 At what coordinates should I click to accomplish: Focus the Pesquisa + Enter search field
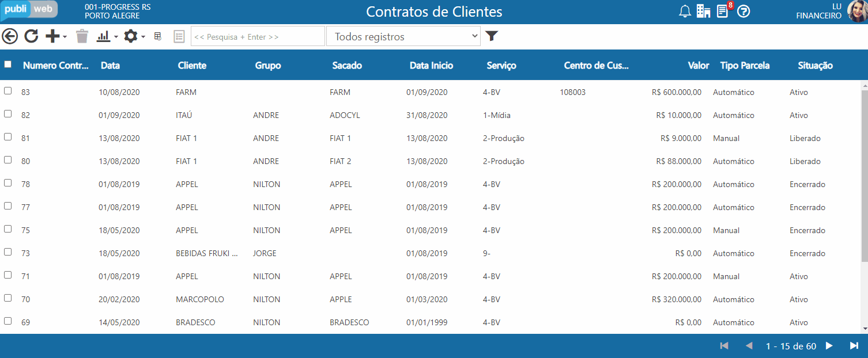tap(258, 36)
